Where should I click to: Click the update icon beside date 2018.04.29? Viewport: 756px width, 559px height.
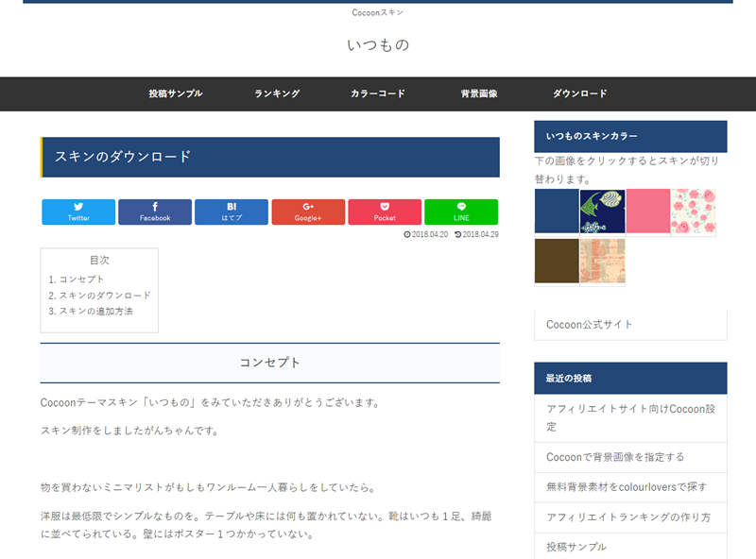pyautogui.click(x=457, y=233)
